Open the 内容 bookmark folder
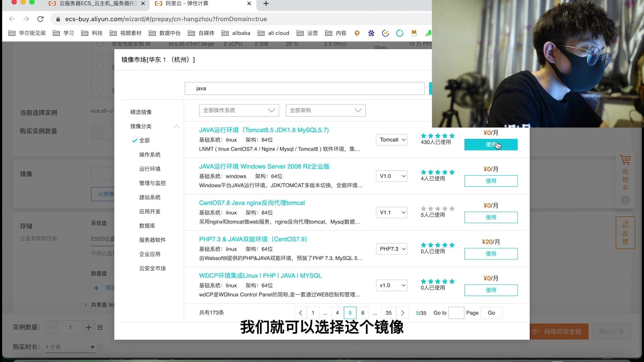 pos(336,33)
